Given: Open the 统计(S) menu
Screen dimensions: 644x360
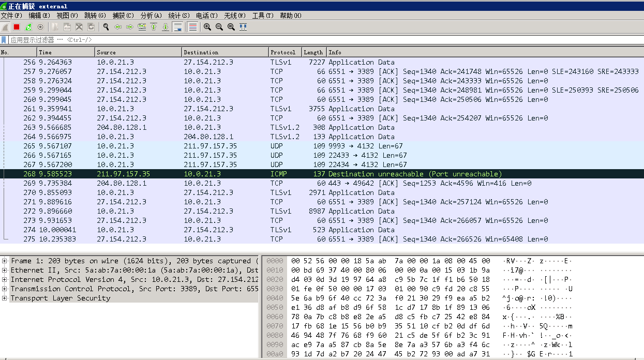Looking at the screenshot, I should point(178,16).
